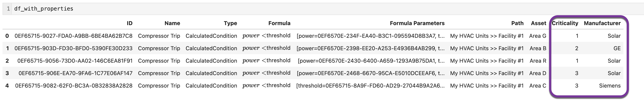
Task: Select row index 4 label
Action: click(7, 86)
